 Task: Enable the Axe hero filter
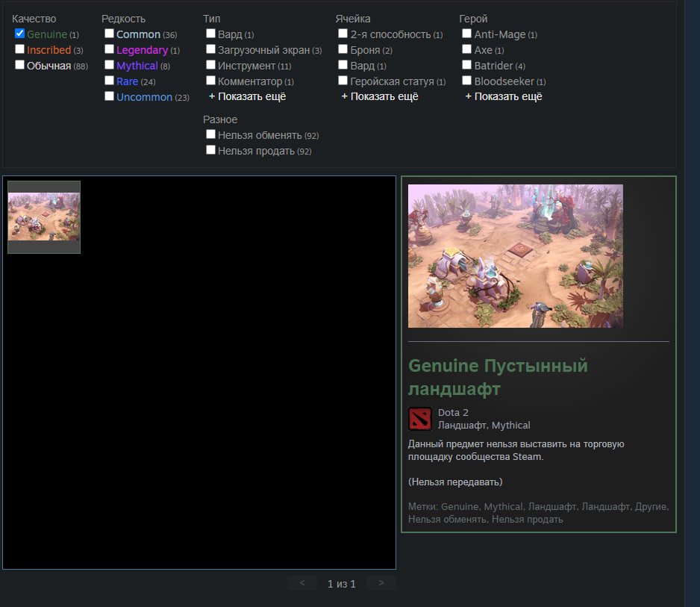click(x=467, y=49)
